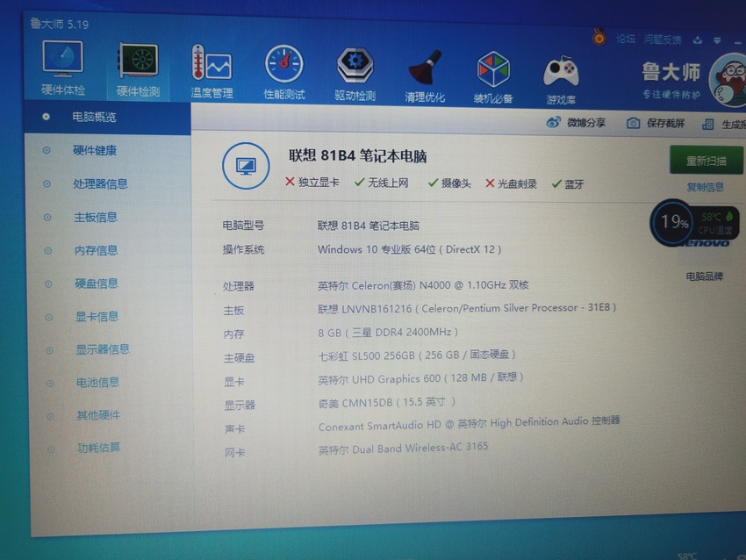
Task: Click the 奇美 CMN15DB display value
Action: [x=386, y=403]
